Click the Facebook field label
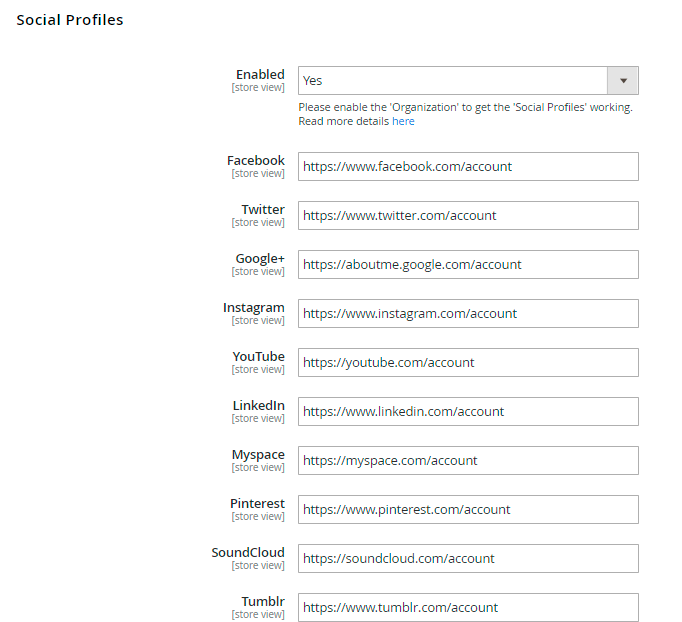Image resolution: width=682 pixels, height=622 pixels. [x=256, y=160]
